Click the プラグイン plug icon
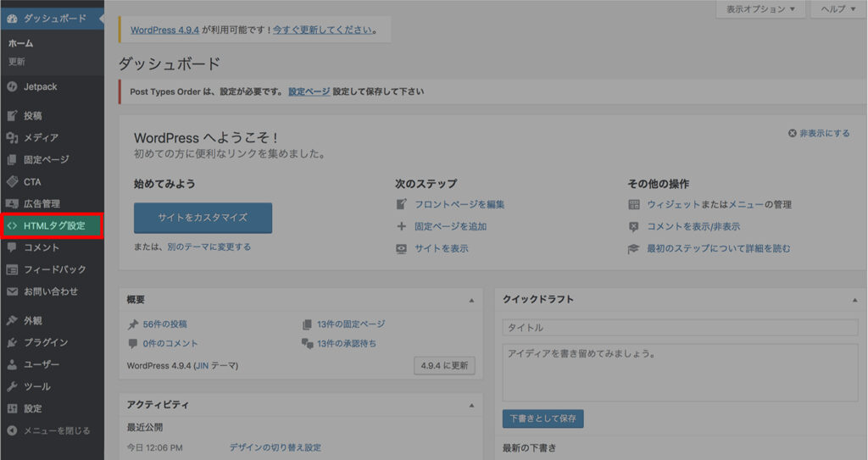Image resolution: width=868 pixels, height=460 pixels. 12,342
